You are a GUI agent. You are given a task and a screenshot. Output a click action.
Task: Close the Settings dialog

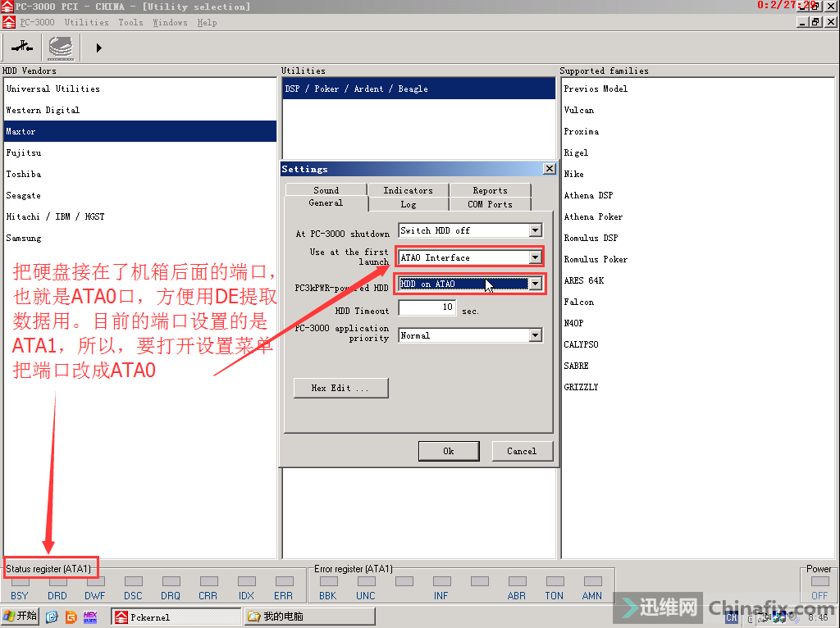coord(550,169)
